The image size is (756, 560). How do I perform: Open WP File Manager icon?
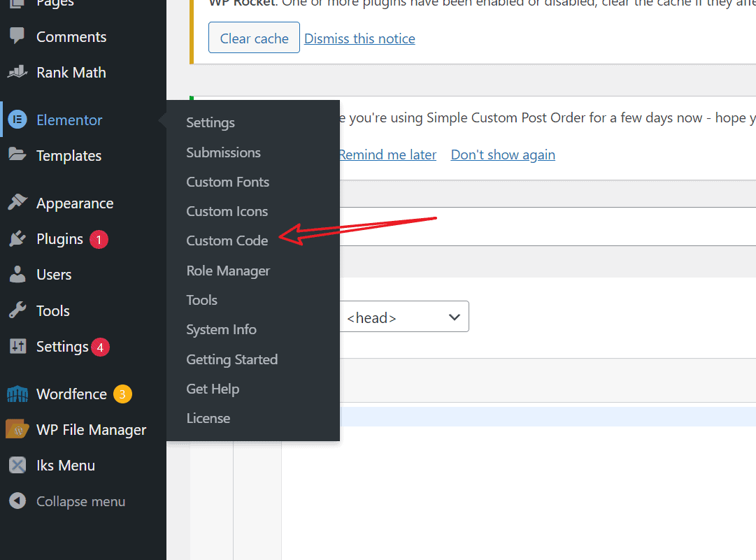[x=19, y=429]
